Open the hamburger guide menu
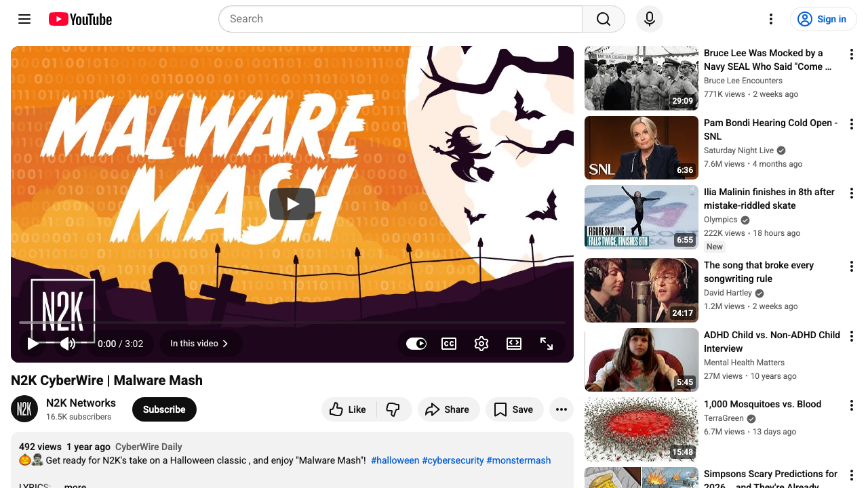Image resolution: width=868 pixels, height=488 pixels. [24, 19]
